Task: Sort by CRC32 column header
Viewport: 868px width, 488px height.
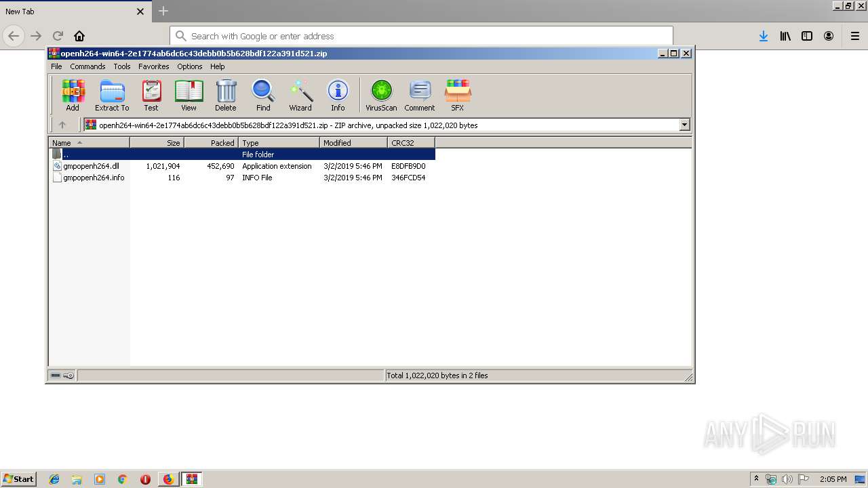Action: [x=412, y=142]
